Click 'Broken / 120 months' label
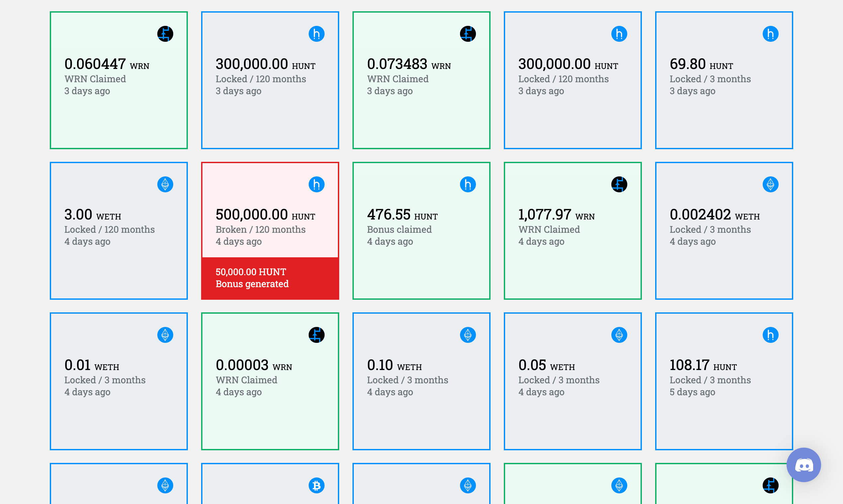This screenshot has width=843, height=504. click(261, 229)
